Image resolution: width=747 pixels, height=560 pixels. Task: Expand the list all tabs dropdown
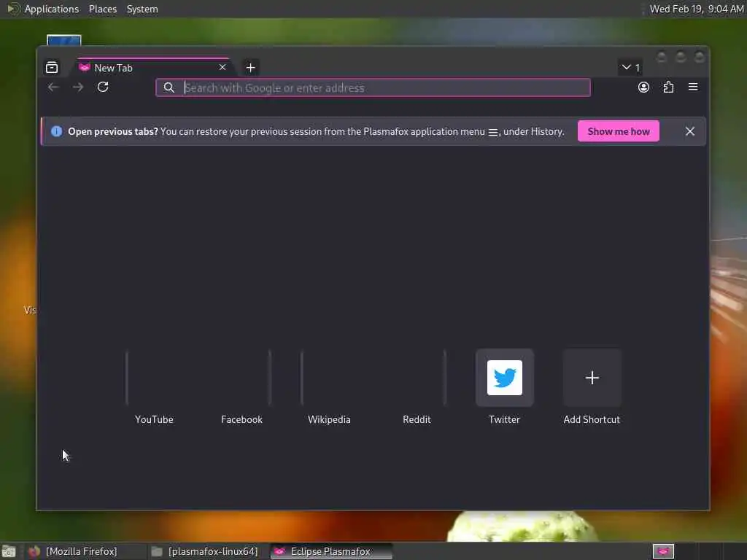coord(630,68)
